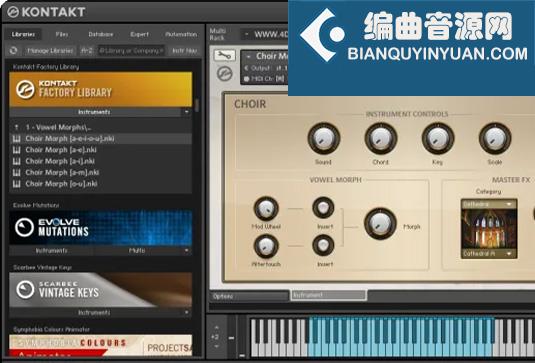
Task: Open the wrench instrument edit mode
Action: click(x=225, y=55)
